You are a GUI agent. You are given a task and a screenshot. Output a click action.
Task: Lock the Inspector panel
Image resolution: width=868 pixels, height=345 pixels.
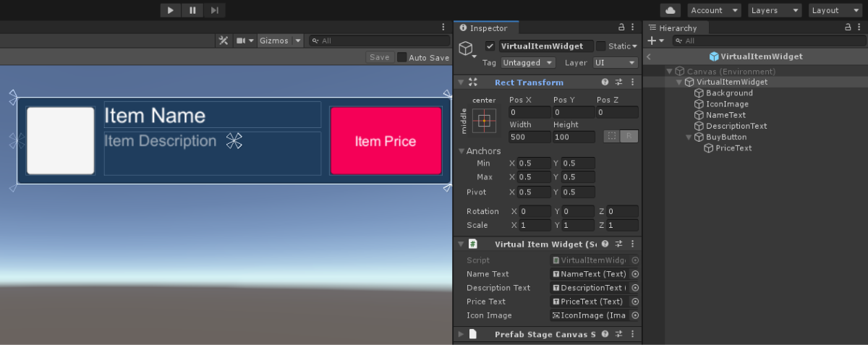(x=621, y=27)
